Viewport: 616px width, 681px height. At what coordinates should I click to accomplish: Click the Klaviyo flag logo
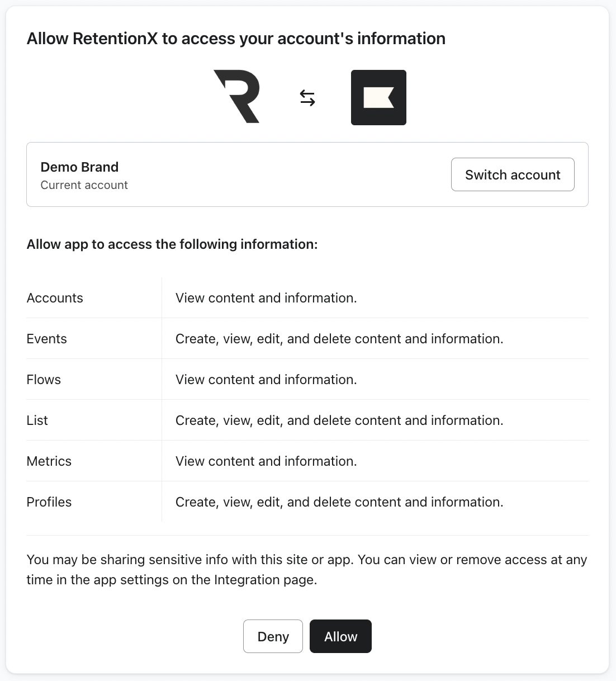click(x=378, y=97)
